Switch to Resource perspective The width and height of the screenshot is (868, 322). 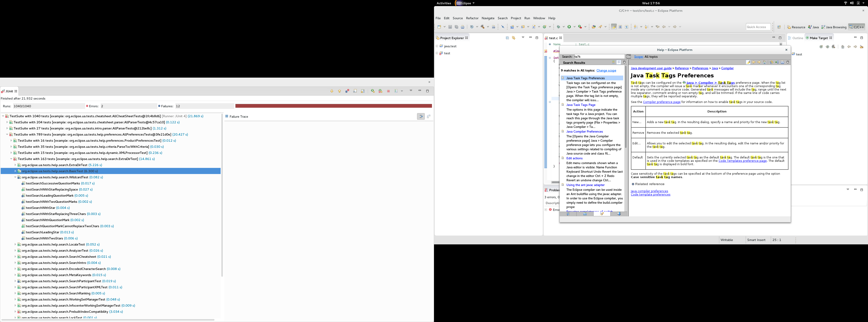click(796, 27)
